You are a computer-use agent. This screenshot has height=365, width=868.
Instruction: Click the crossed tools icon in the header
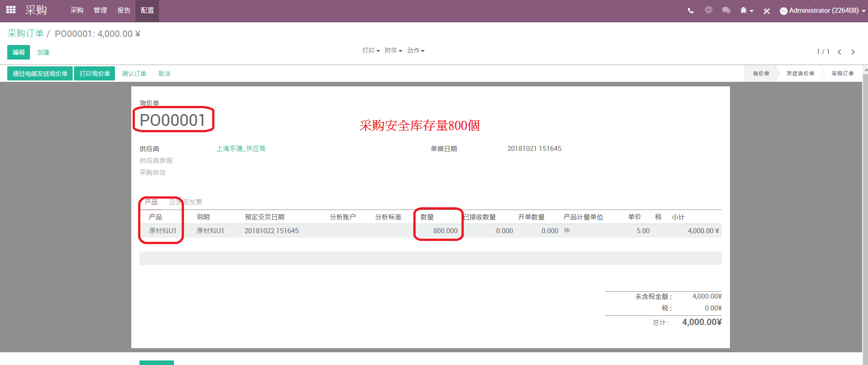click(x=767, y=11)
